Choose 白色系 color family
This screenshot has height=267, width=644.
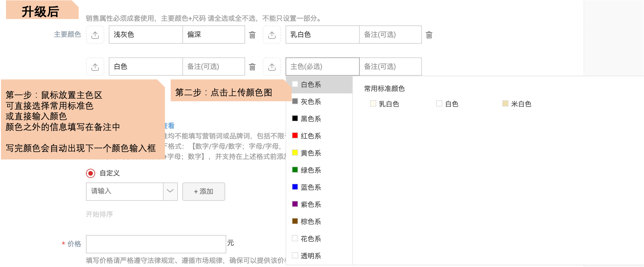tap(319, 84)
